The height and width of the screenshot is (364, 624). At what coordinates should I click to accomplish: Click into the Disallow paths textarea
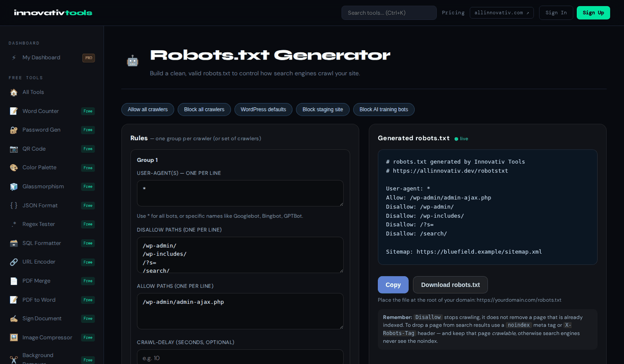pos(240,255)
